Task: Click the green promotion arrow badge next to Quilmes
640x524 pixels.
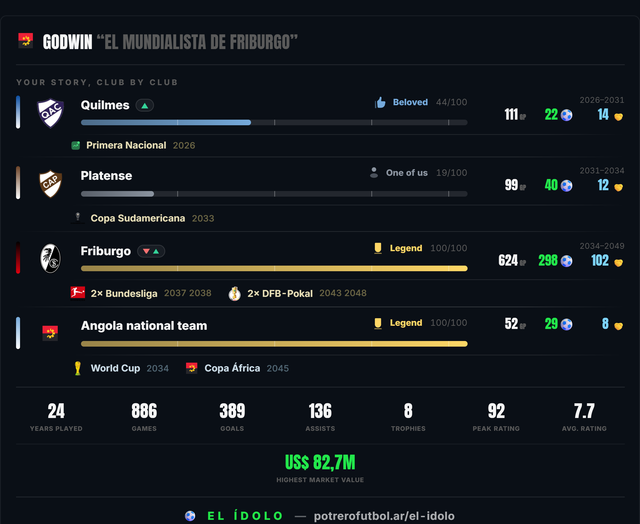Action: point(144,106)
